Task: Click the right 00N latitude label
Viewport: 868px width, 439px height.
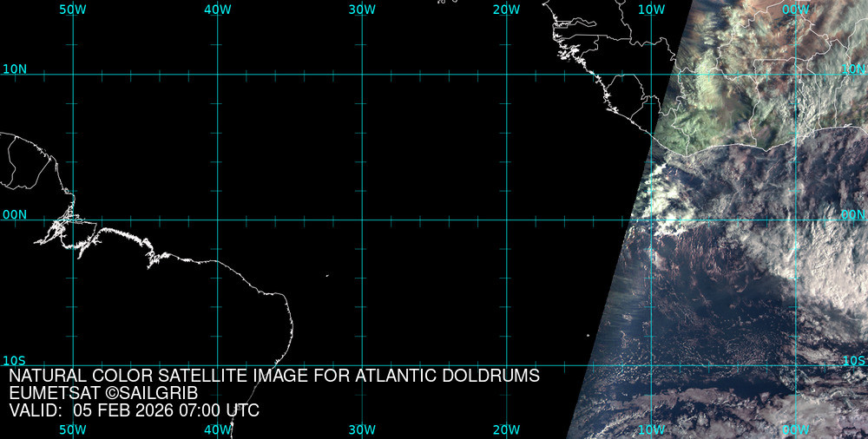Action: 853,214
